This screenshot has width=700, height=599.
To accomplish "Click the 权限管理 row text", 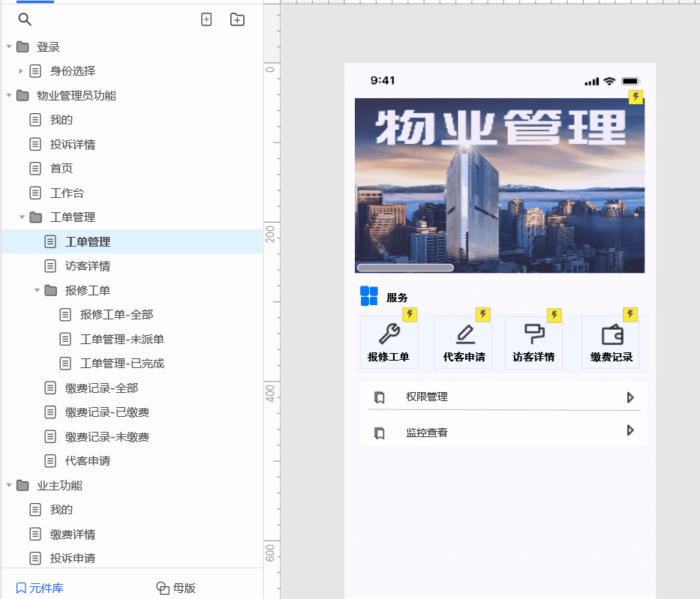I will [x=427, y=397].
